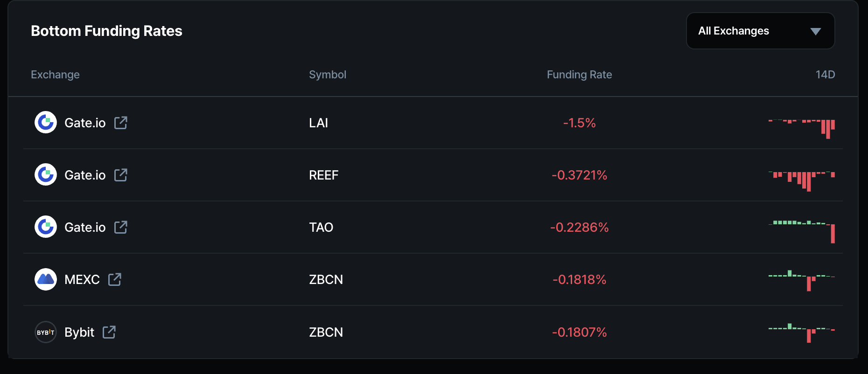Click the Symbol column header
Image resolution: width=868 pixels, height=374 pixels.
coord(328,75)
